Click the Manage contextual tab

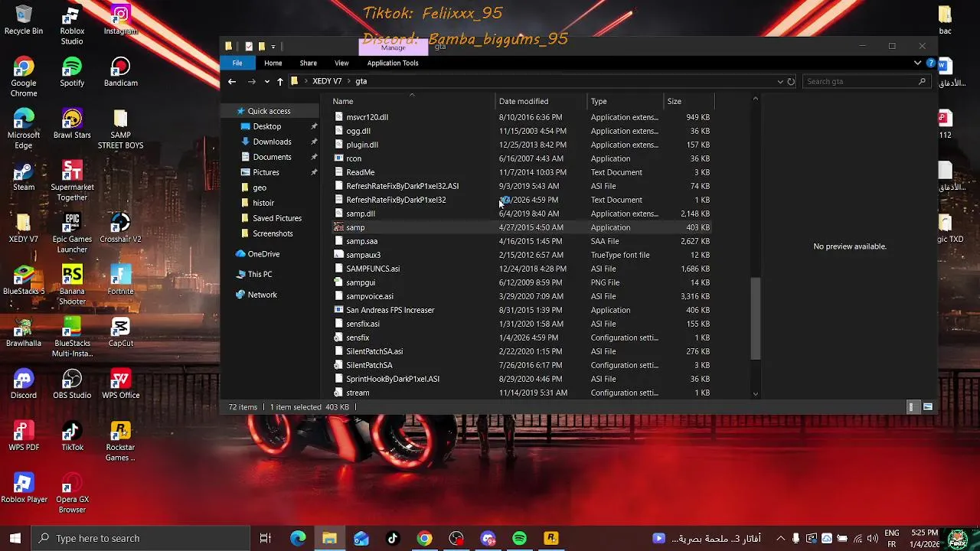tap(393, 47)
